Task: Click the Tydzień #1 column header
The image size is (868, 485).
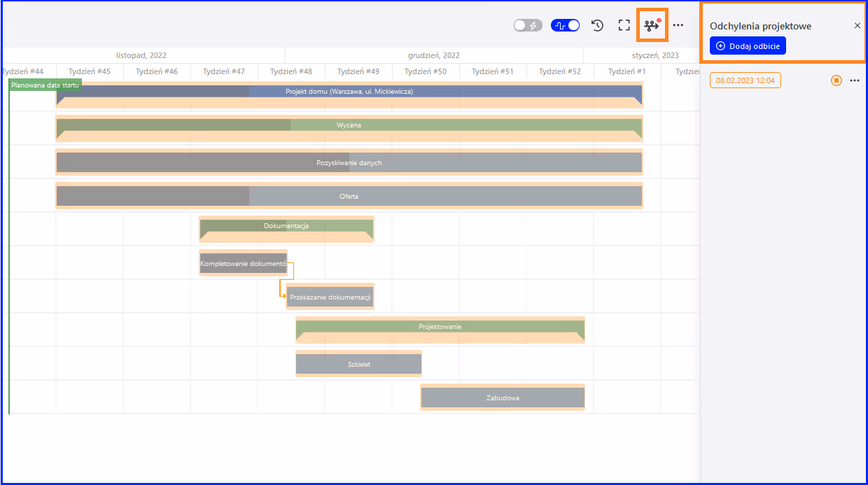Action: point(627,71)
